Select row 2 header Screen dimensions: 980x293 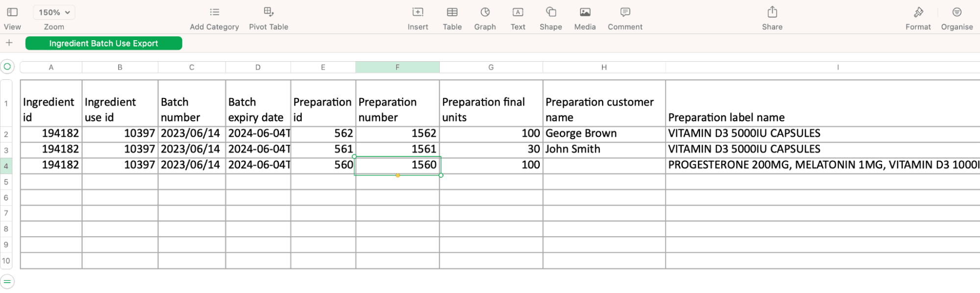coord(6,134)
